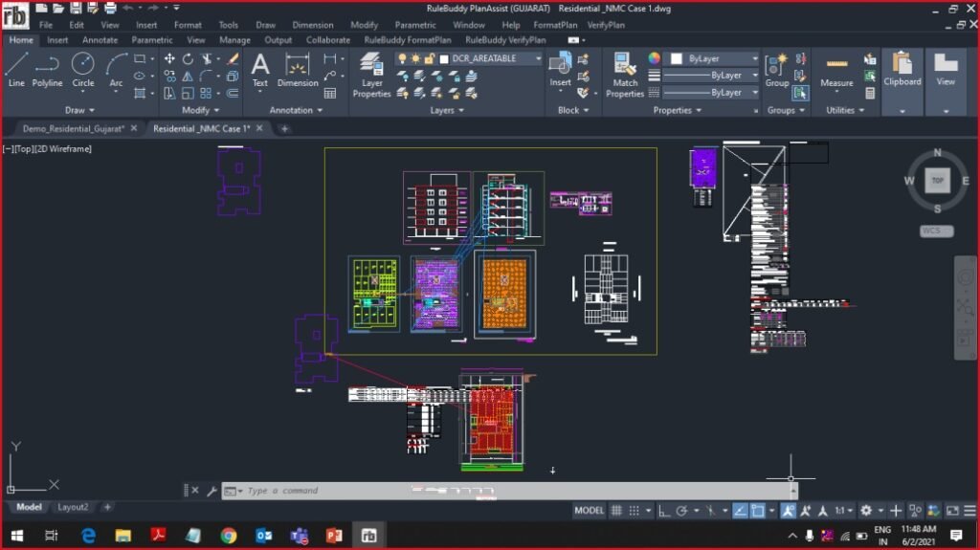
Task: Click the Save icon in quick access toolbar
Action: pyautogui.click(x=76, y=8)
